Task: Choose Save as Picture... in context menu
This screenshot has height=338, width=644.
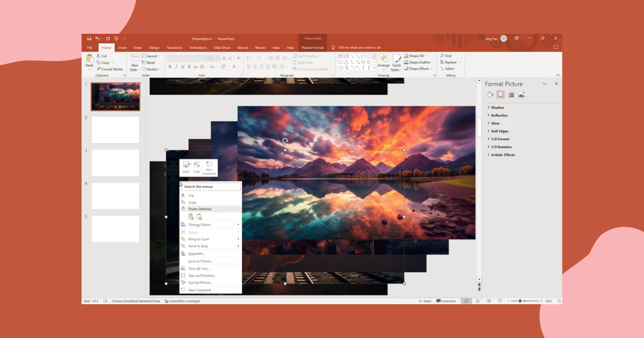Action: 210,261
